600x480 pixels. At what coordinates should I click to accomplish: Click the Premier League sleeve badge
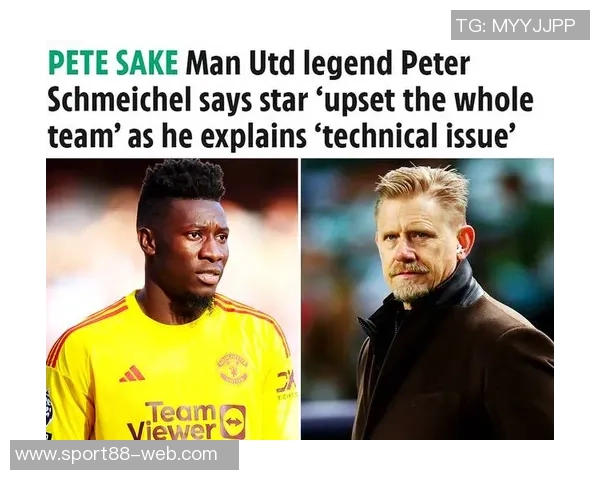(x=49, y=407)
